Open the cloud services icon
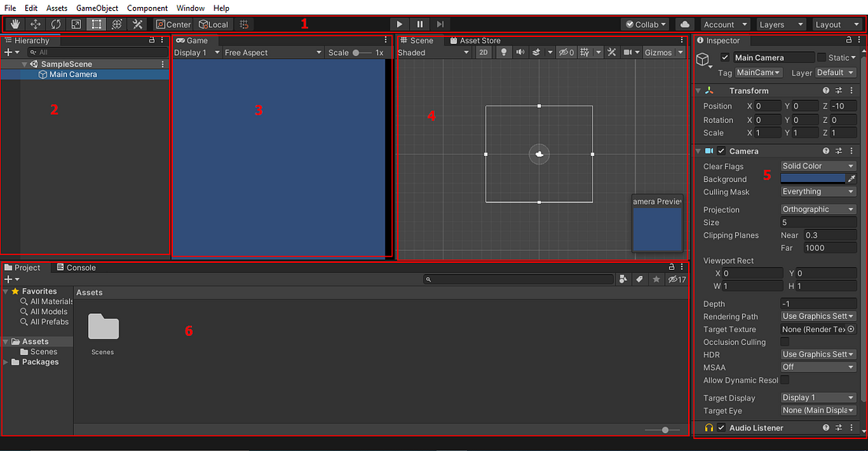The width and height of the screenshot is (868, 451). coord(685,24)
